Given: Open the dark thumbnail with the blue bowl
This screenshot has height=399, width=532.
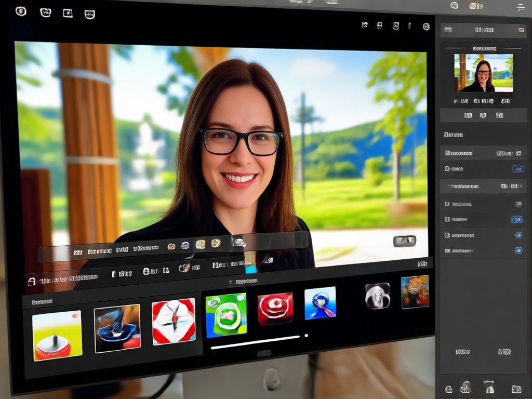Looking at the screenshot, I should click(117, 328).
